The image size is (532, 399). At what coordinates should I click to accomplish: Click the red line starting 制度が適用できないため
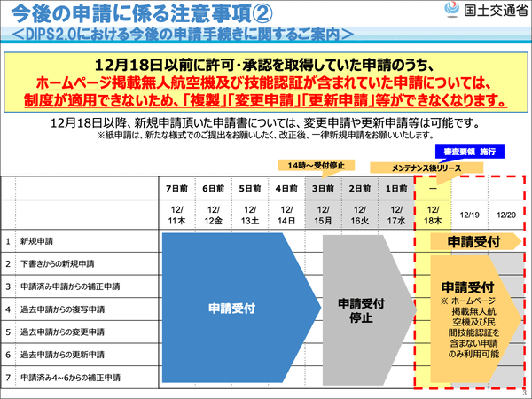[x=266, y=99]
